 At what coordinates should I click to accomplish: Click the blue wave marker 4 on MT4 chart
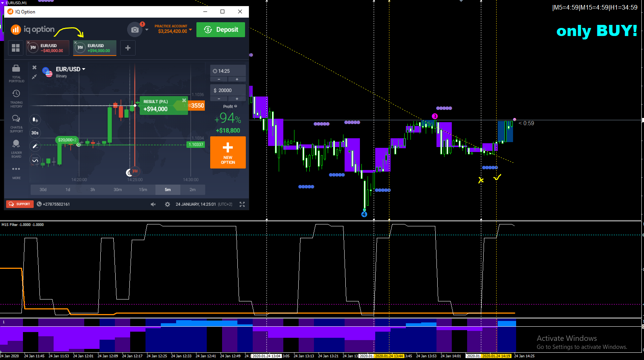pyautogui.click(x=364, y=214)
